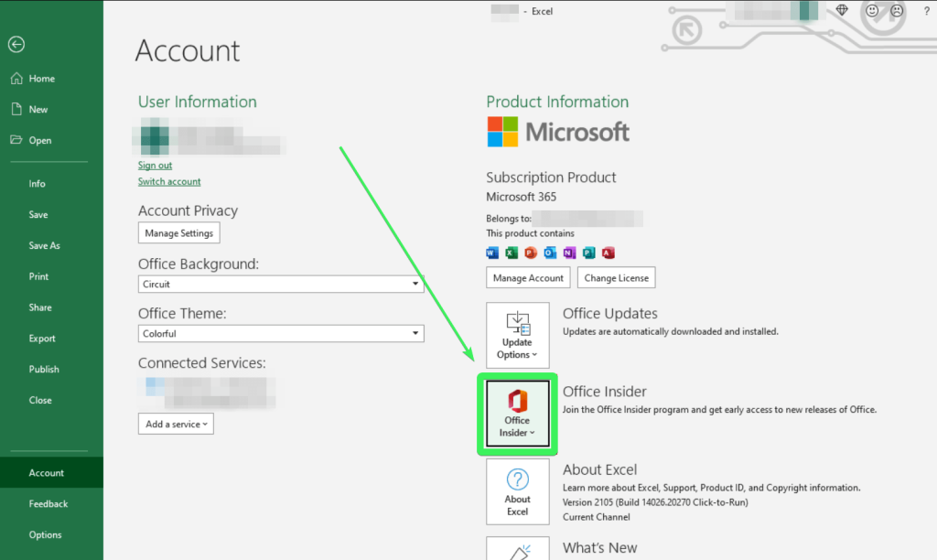Click the PowerPoint app icon
Screen dimensions: 937x560
click(x=531, y=253)
